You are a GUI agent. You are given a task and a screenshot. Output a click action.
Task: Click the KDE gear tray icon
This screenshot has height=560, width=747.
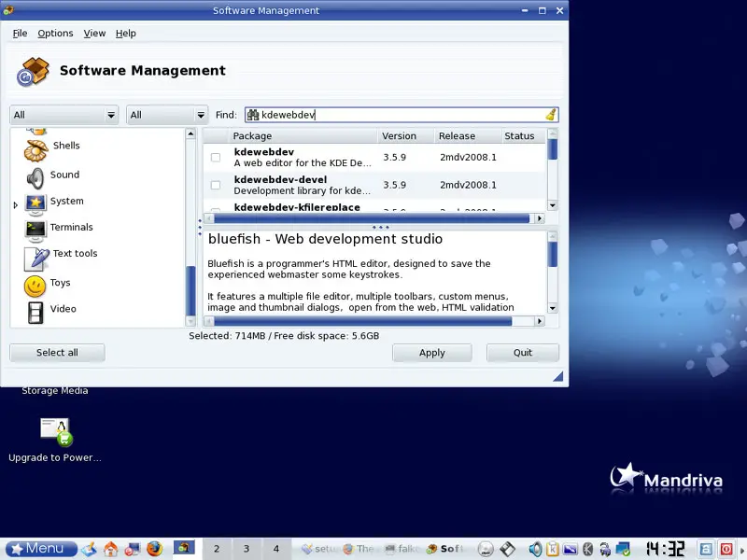(x=588, y=550)
